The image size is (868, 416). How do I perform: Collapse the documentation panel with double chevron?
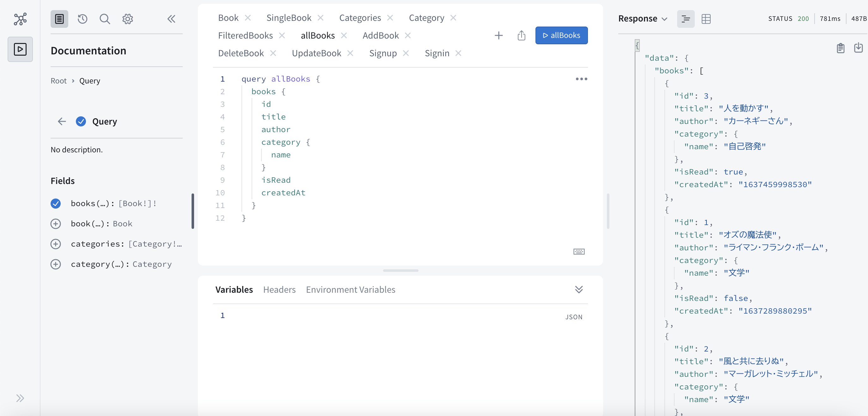[171, 19]
